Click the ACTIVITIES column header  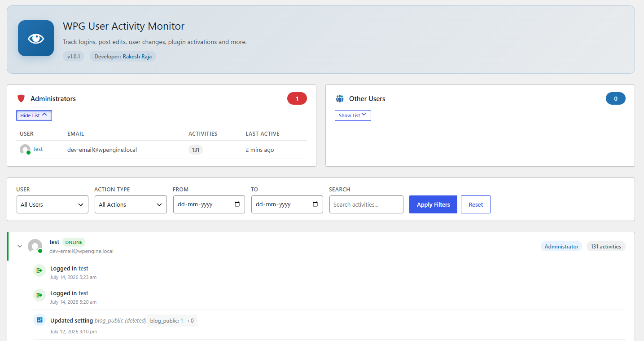click(x=203, y=134)
